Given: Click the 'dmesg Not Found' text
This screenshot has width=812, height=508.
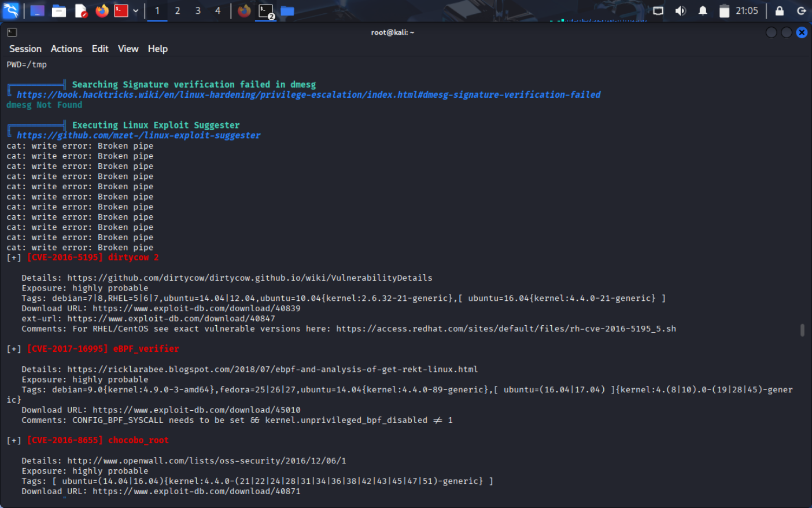Looking at the screenshot, I should pos(45,105).
